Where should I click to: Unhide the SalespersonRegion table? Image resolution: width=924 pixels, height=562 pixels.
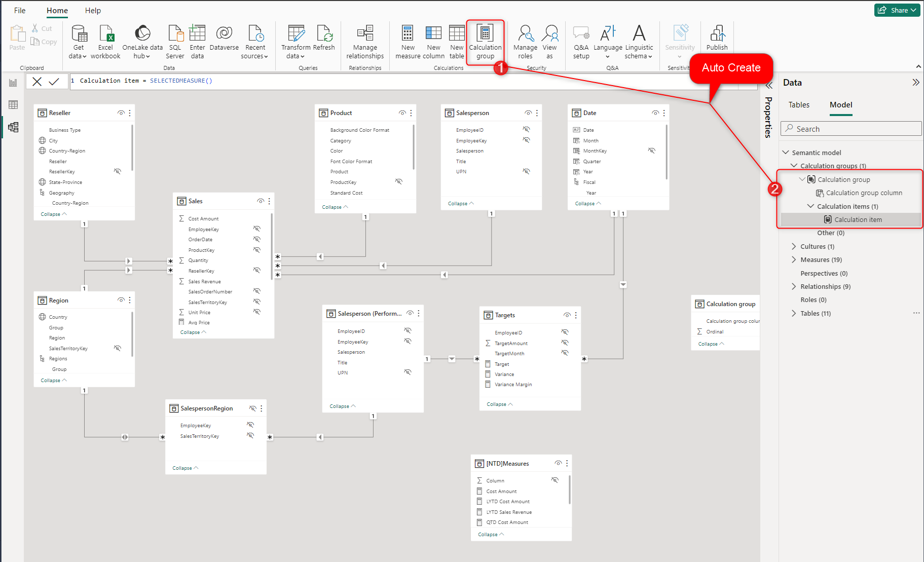[252, 408]
